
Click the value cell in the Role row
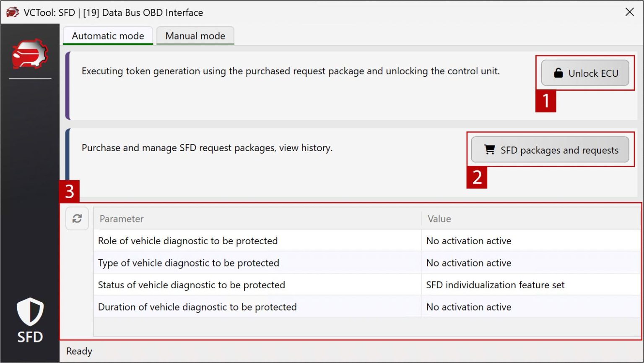coord(468,241)
